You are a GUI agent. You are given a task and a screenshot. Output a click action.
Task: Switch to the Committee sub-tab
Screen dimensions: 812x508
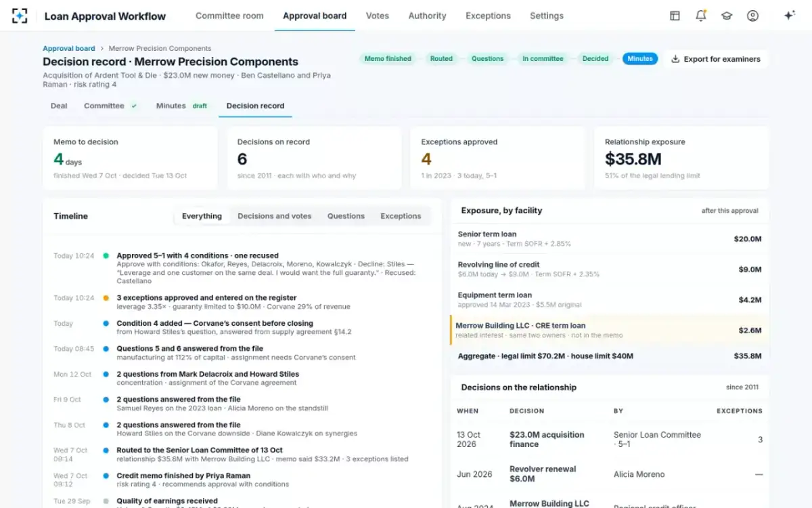point(110,106)
